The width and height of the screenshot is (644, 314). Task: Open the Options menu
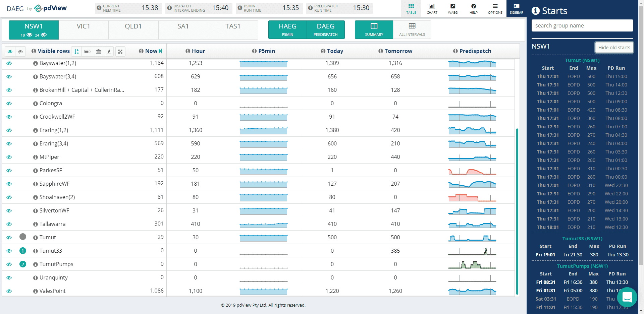pyautogui.click(x=495, y=8)
